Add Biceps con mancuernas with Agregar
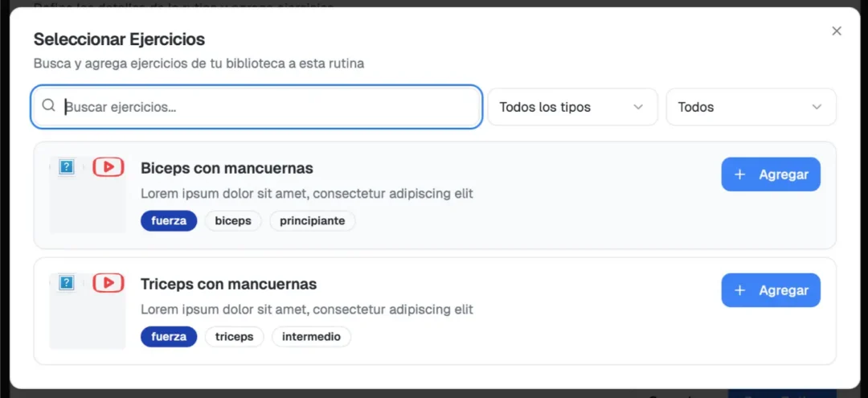868x398 pixels. coord(771,174)
